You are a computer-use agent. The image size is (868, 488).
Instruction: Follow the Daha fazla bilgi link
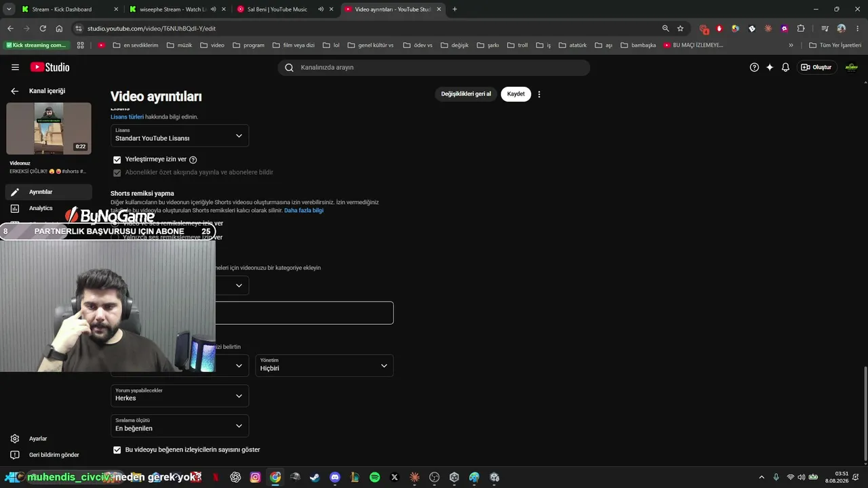(x=304, y=211)
